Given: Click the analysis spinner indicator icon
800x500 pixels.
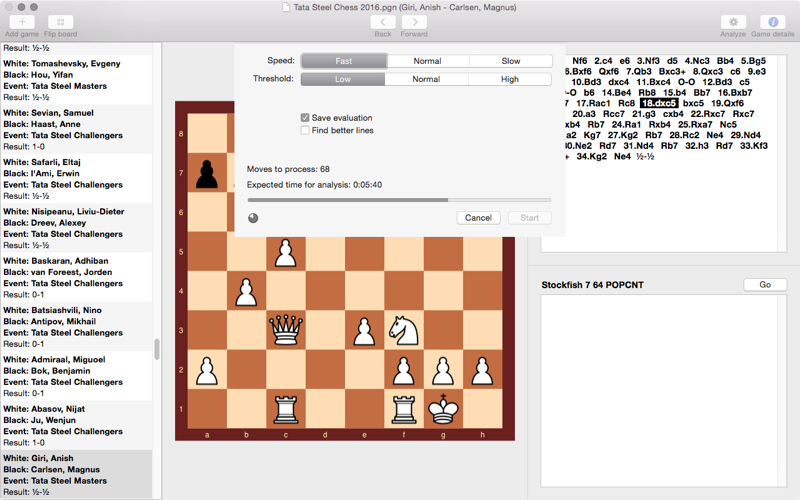Looking at the screenshot, I should pos(253,218).
